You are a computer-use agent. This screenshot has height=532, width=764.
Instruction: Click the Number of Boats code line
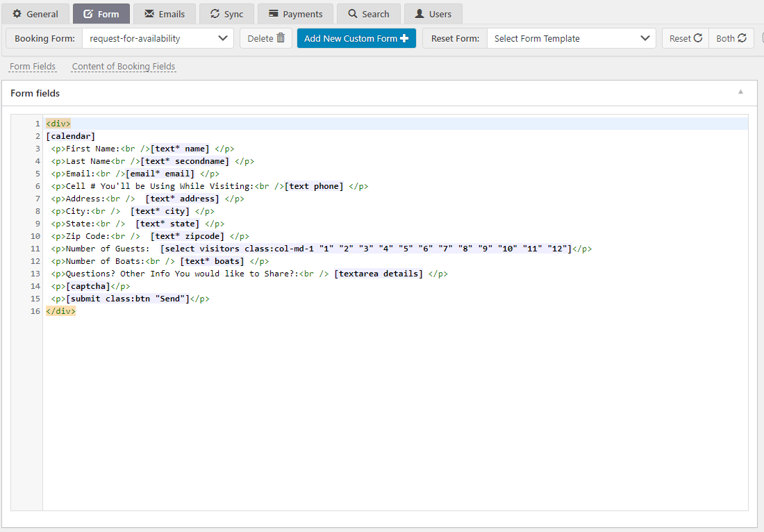coord(160,261)
